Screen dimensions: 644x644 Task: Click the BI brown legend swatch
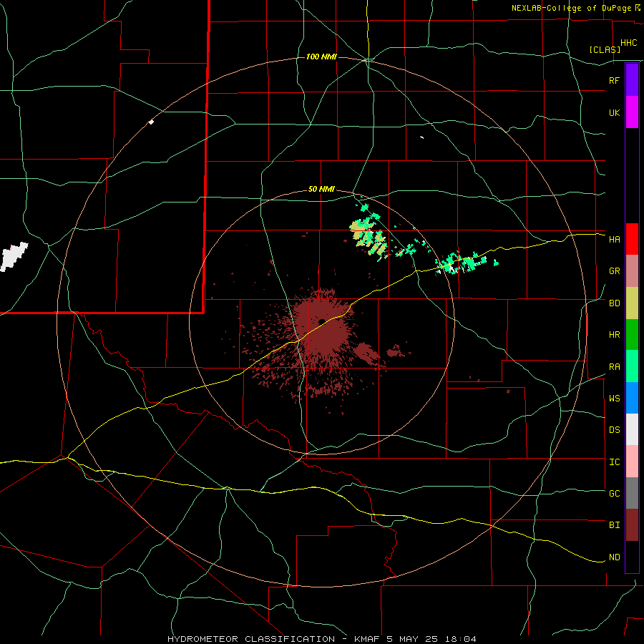click(x=632, y=525)
